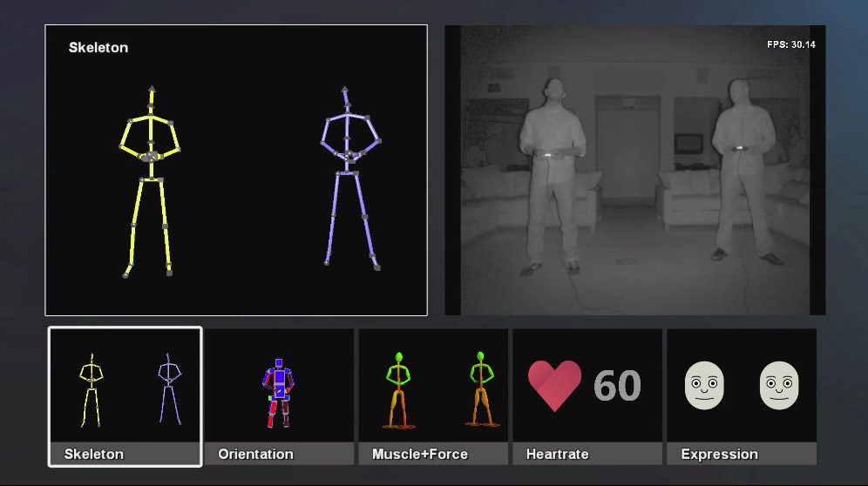Click the yellow skeleton in the main Skeleton panel
This screenshot has width=868, height=486.
click(x=150, y=181)
